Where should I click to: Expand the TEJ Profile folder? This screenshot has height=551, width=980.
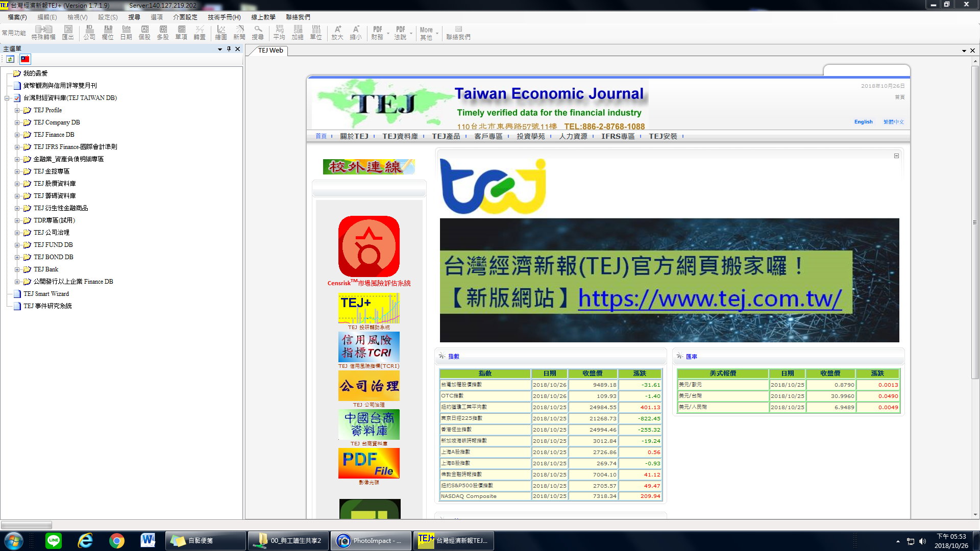point(17,110)
